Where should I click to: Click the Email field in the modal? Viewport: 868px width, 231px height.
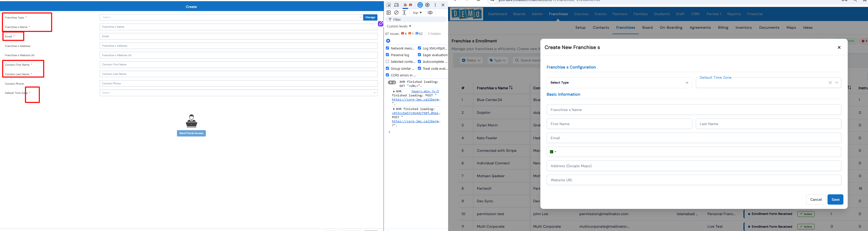(x=694, y=138)
